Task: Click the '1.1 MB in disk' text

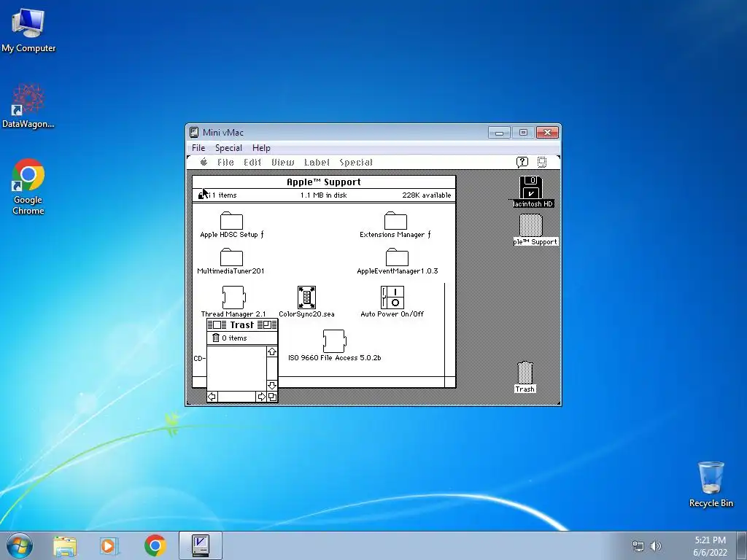Action: point(323,195)
